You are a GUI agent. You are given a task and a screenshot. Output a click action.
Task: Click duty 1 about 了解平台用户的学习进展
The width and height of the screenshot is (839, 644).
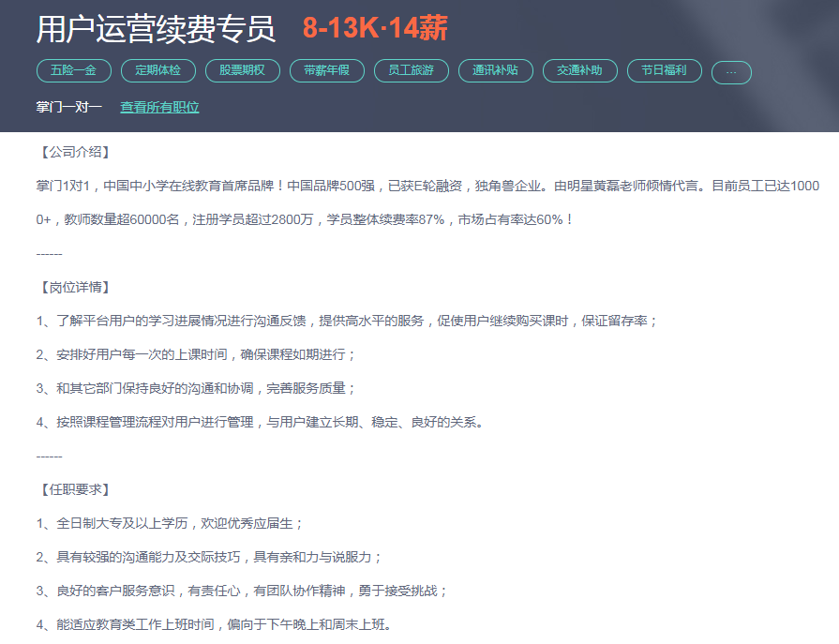pos(346,321)
